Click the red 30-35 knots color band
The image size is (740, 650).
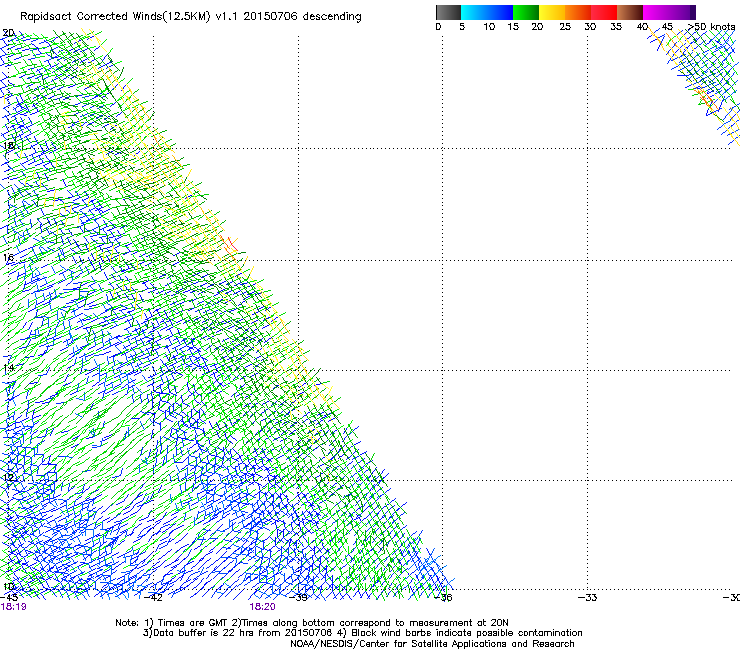(x=604, y=12)
